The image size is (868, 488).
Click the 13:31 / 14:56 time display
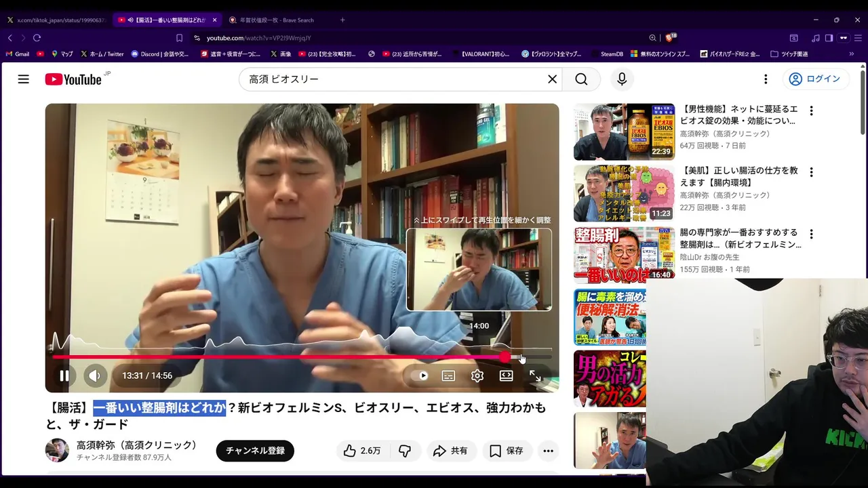pos(147,375)
